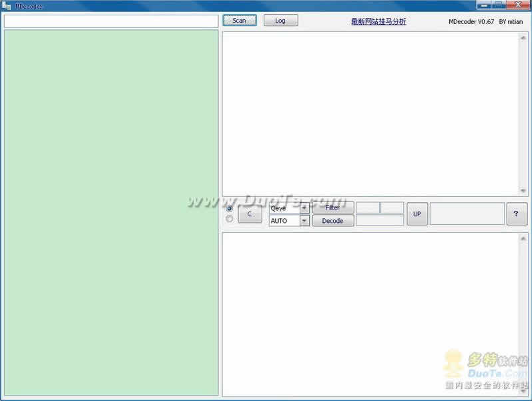Click inside the upper right text area

[x=370, y=114]
